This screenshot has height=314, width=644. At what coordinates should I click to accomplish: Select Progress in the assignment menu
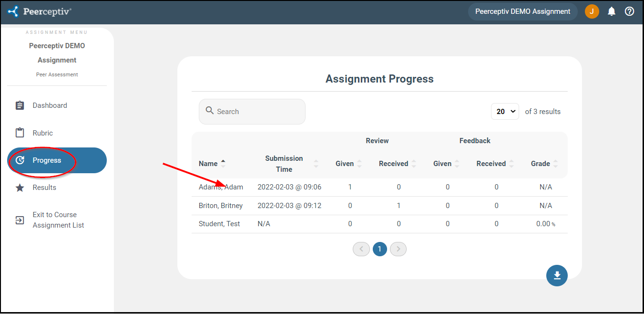[47, 160]
